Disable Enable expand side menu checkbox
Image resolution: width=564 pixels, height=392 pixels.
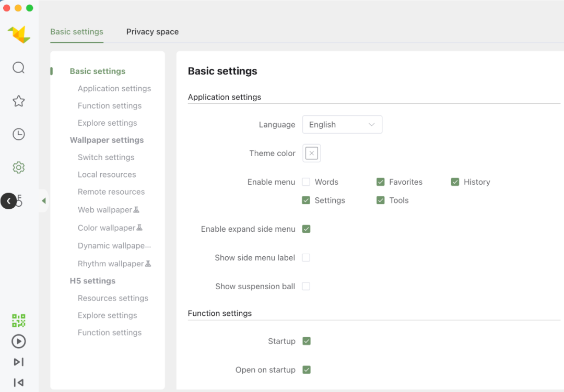(307, 229)
